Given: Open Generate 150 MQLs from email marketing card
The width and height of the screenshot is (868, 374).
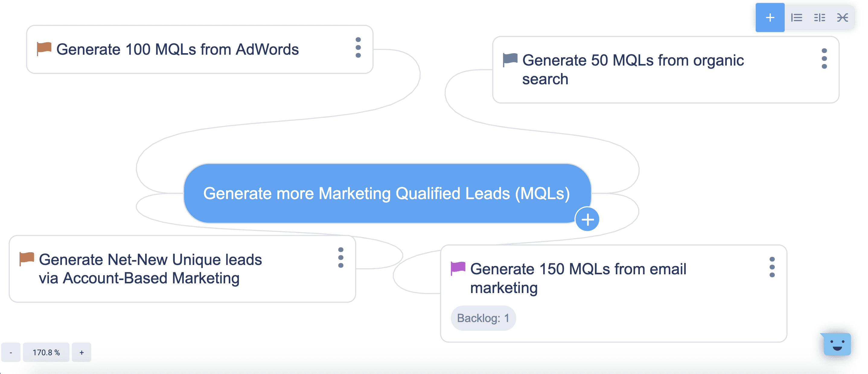Looking at the screenshot, I should (613, 293).
